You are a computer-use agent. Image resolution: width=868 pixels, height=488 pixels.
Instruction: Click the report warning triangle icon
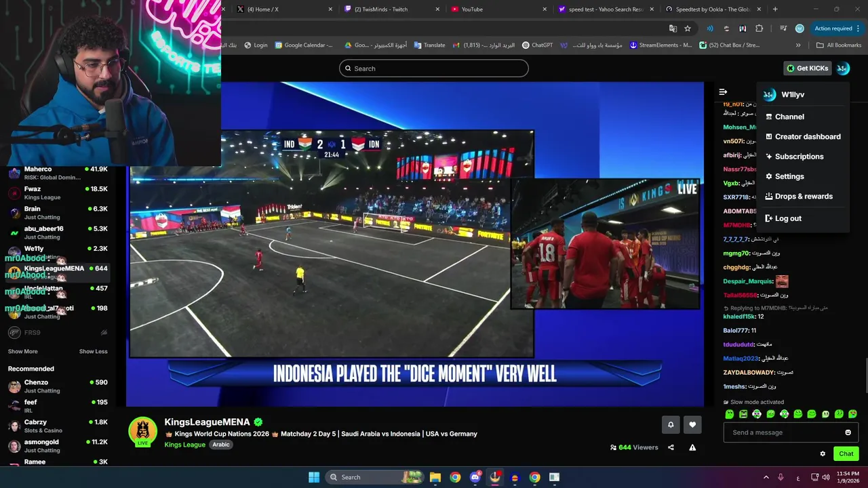692,447
